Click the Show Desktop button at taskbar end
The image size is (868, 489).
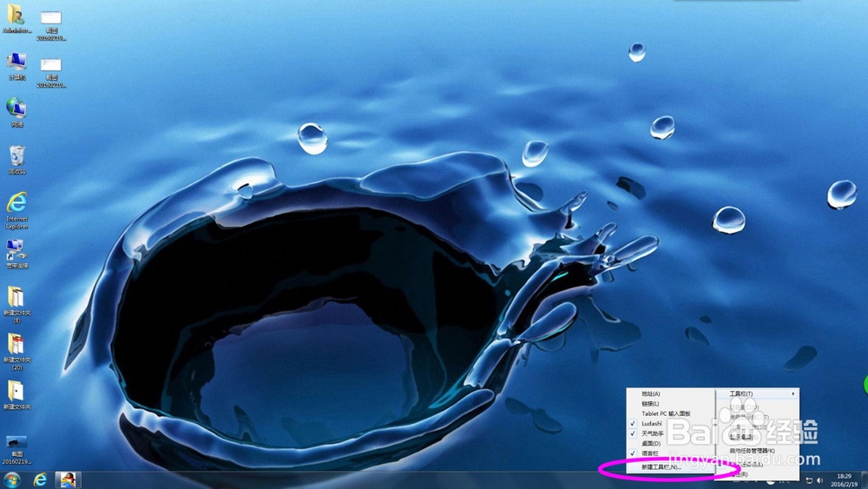(x=865, y=479)
